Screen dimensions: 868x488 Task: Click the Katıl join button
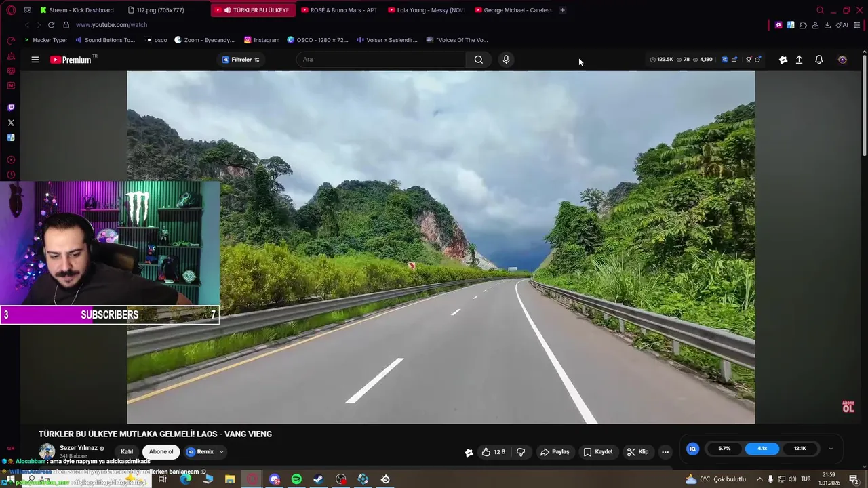tap(127, 452)
